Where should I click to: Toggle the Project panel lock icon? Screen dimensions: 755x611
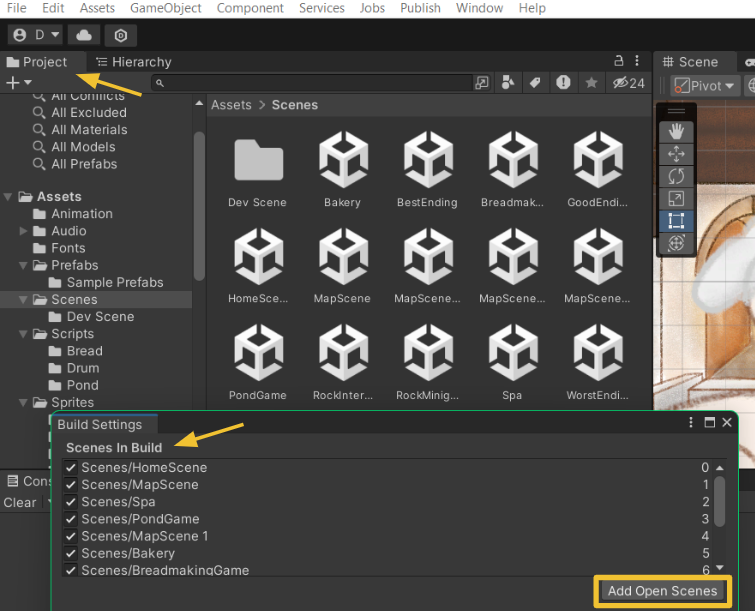tap(619, 61)
